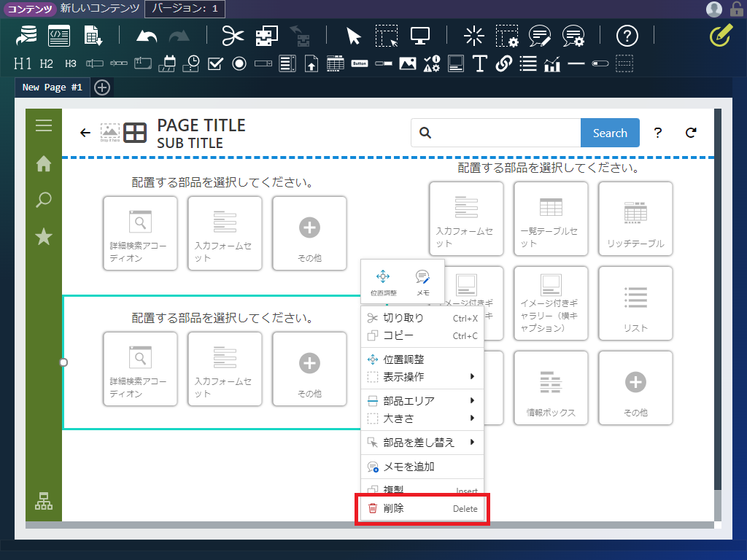Click the memo edit speech bubble icon

540,36
